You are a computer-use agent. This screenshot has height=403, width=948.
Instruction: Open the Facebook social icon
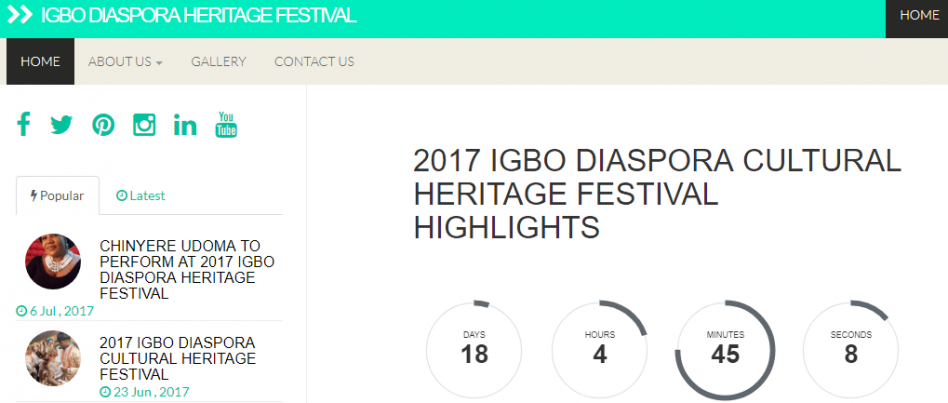point(24,124)
